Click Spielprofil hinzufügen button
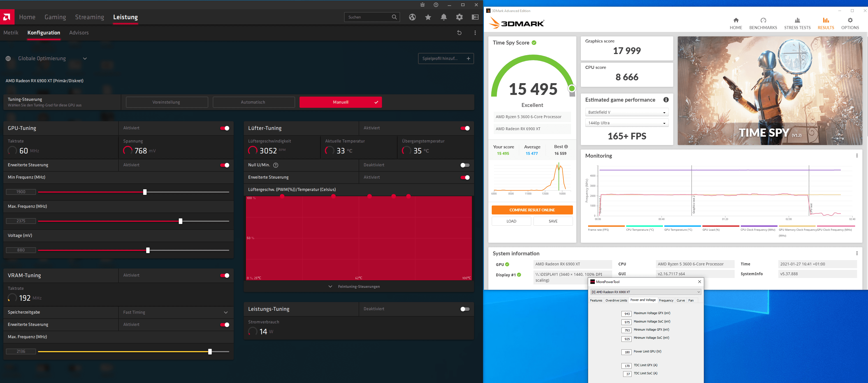868x383 pixels. (446, 59)
